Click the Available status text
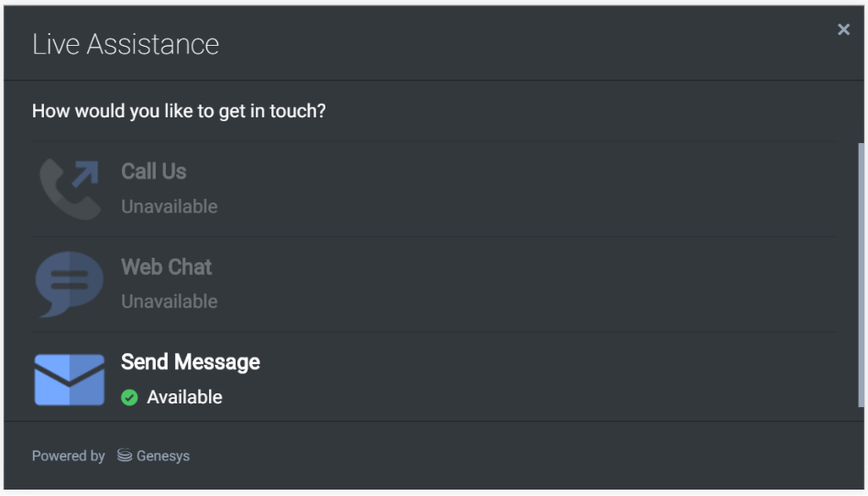 pos(184,397)
